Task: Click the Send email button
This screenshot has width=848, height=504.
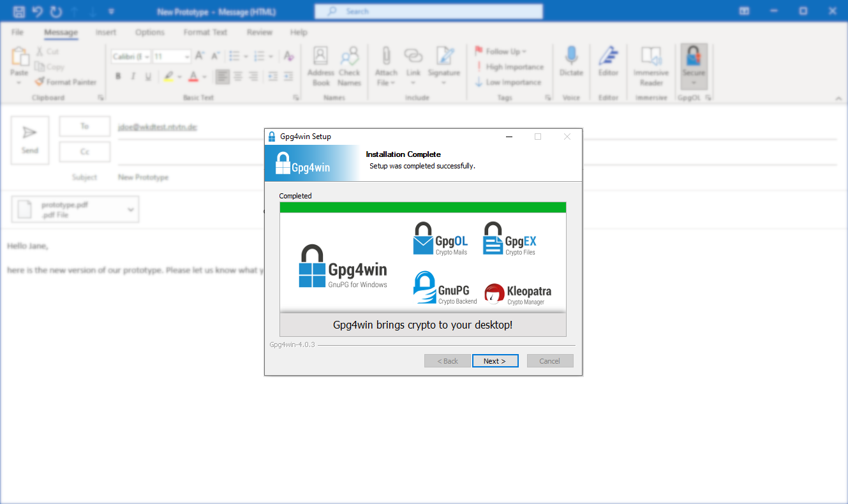Action: click(30, 140)
